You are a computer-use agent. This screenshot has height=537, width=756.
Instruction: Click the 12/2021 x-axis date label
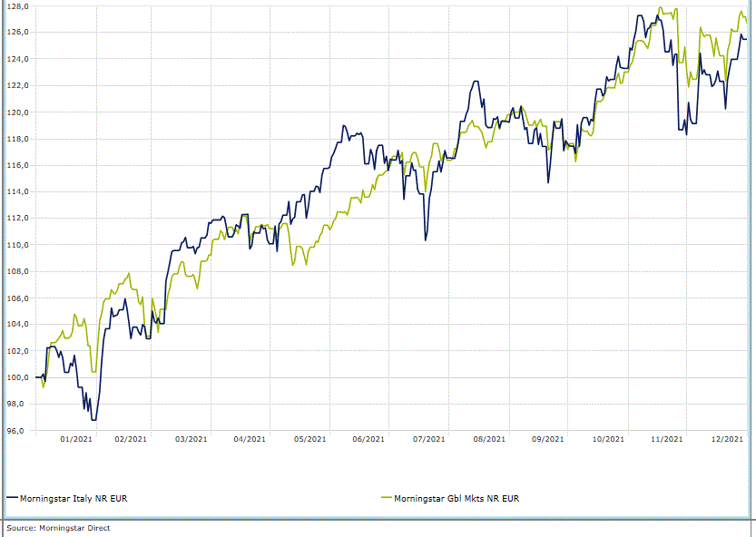[x=728, y=439]
